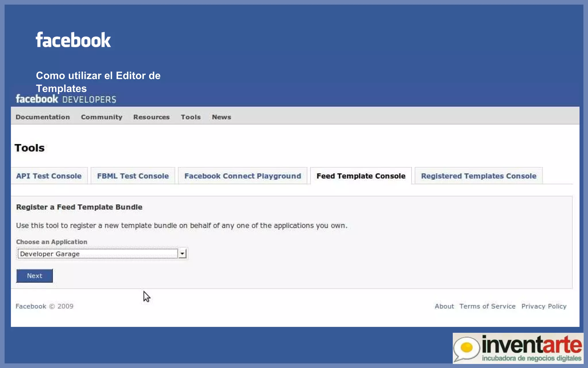Click the Tools page heading
This screenshot has width=588, height=368.
tap(30, 148)
